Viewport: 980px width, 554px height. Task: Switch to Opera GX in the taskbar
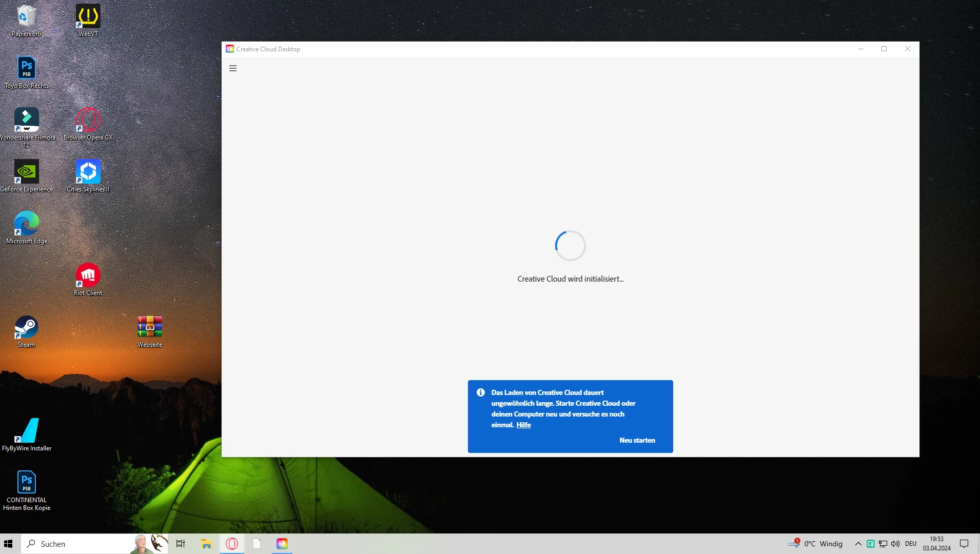tap(232, 544)
